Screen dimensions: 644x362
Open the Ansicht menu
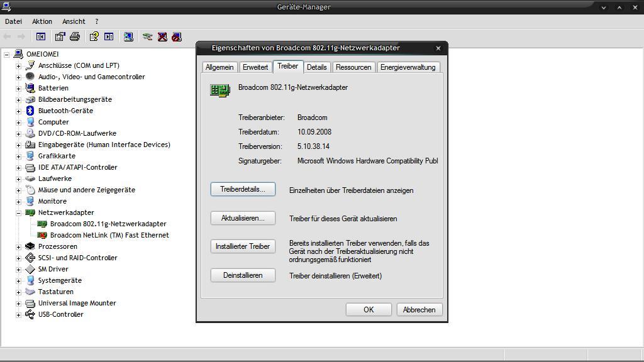click(74, 21)
